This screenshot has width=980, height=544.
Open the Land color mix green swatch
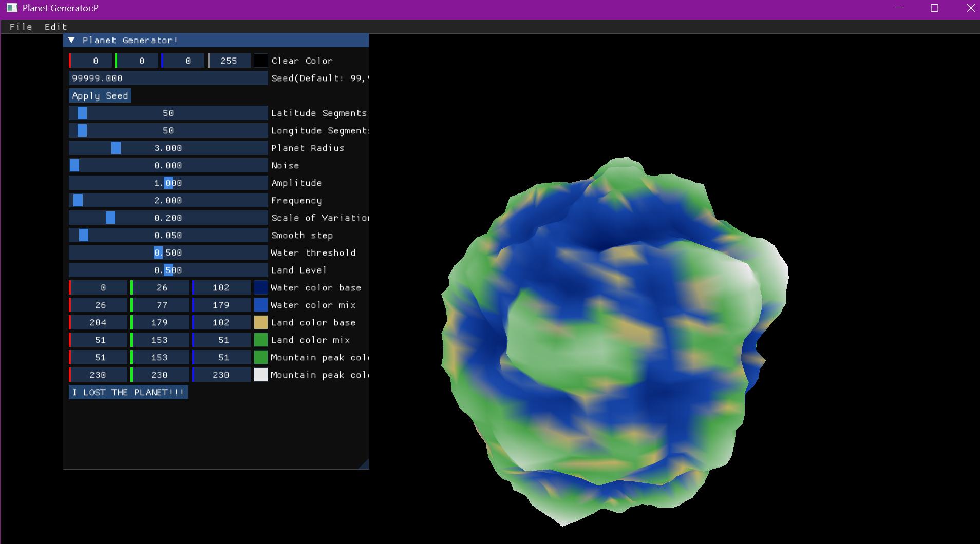[261, 340]
